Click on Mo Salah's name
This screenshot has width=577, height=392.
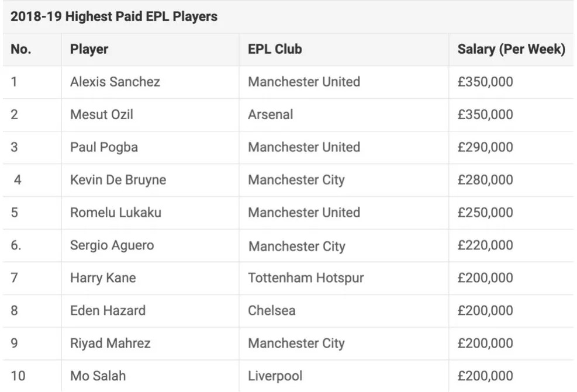coord(98,376)
